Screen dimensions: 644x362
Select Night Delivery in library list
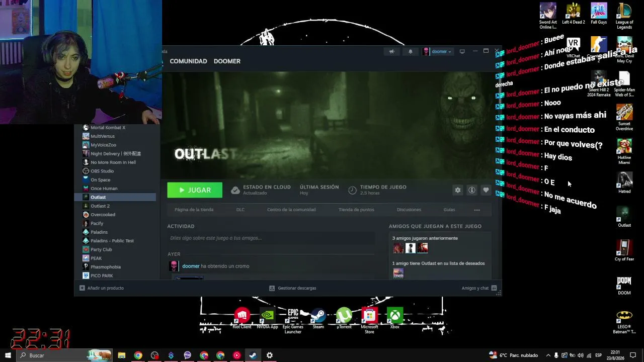115,154
